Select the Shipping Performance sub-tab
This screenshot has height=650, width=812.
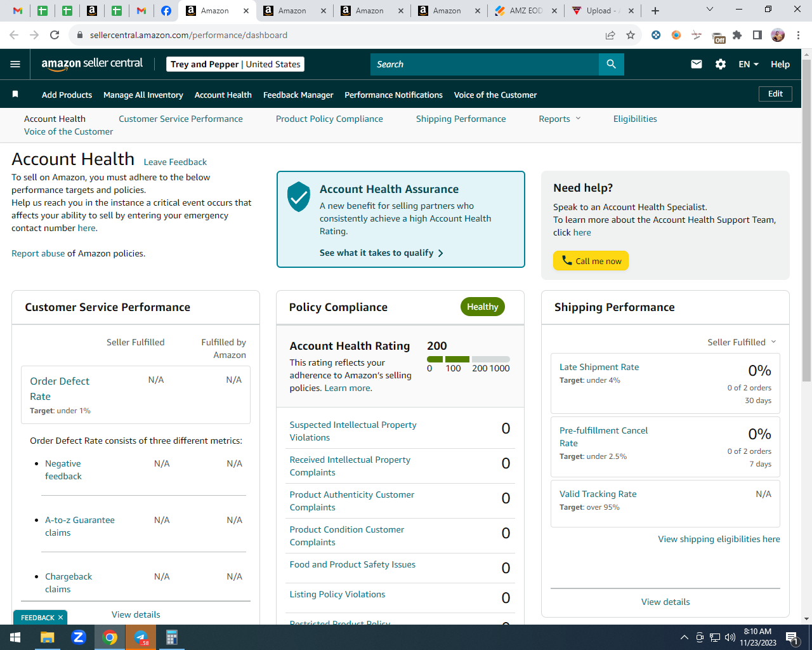(461, 119)
